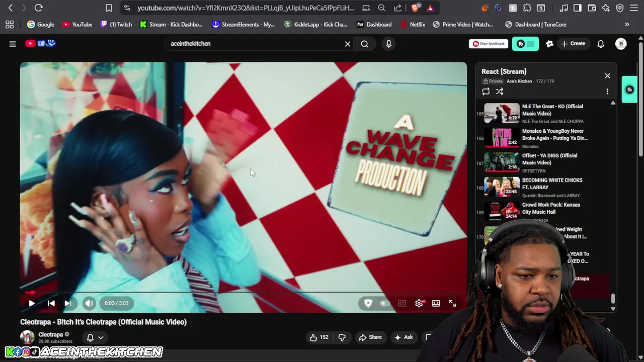Like the video with 152 likes
Image resolution: width=644 pixels, height=362 pixels.
[x=319, y=337]
